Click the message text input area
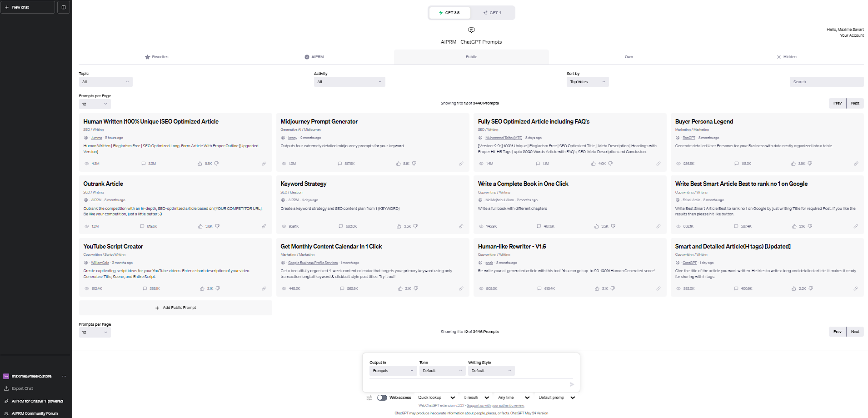Screen dimensions: 868x418 (468, 384)
